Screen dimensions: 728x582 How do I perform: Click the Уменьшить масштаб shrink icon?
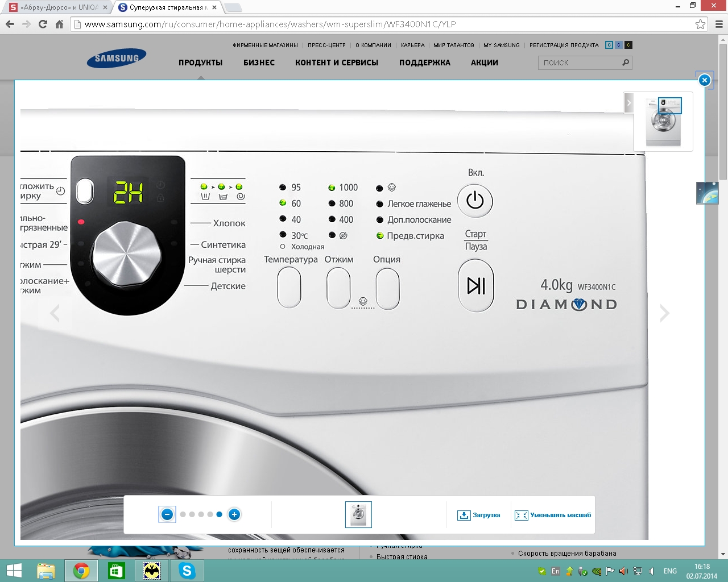pos(521,515)
